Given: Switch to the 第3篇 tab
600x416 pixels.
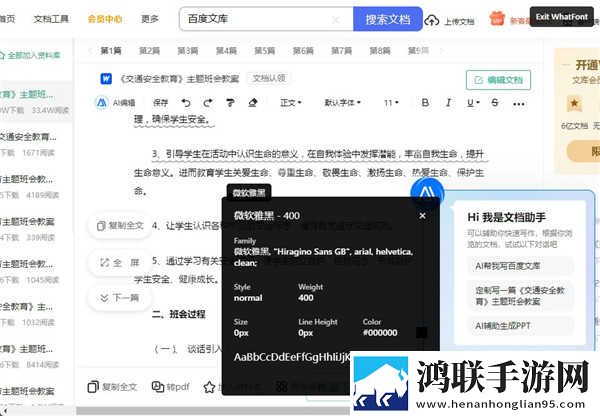Looking at the screenshot, I should point(188,51).
